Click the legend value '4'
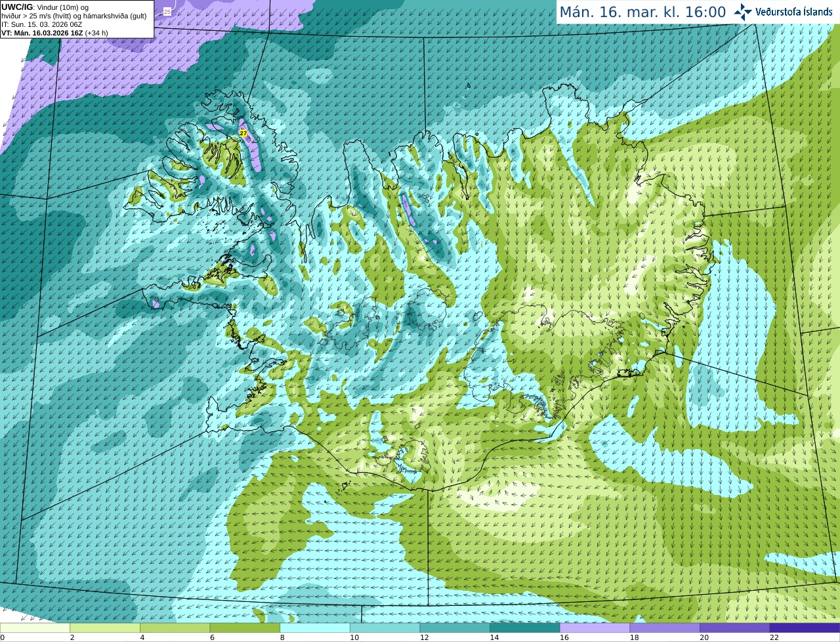The height and width of the screenshot is (642, 840). coord(142,637)
